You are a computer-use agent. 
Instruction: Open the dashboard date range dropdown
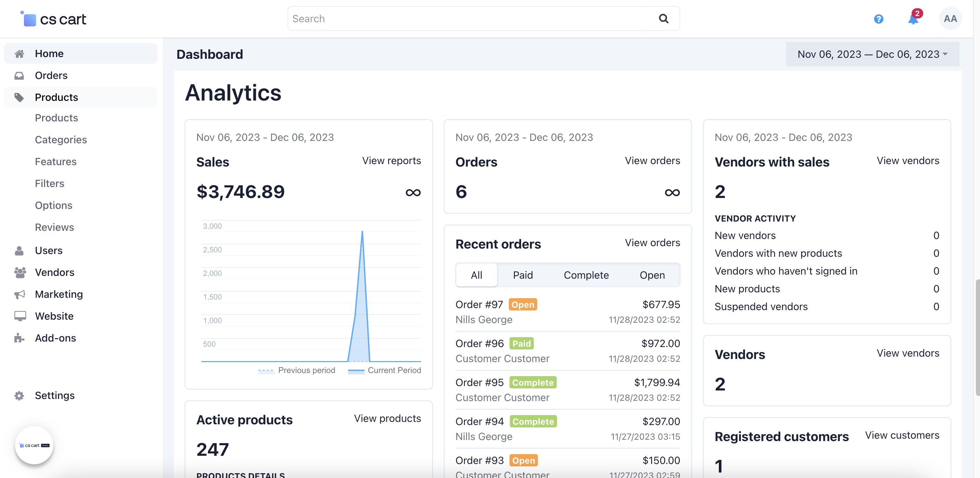point(872,54)
